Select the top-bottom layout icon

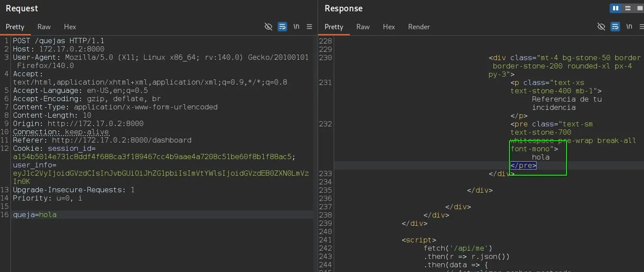627,8
